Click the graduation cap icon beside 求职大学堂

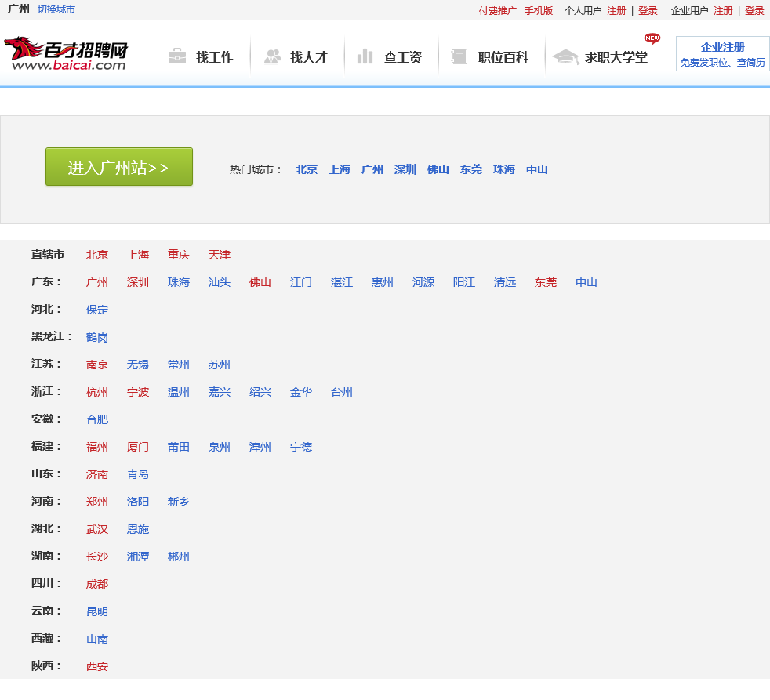click(565, 56)
